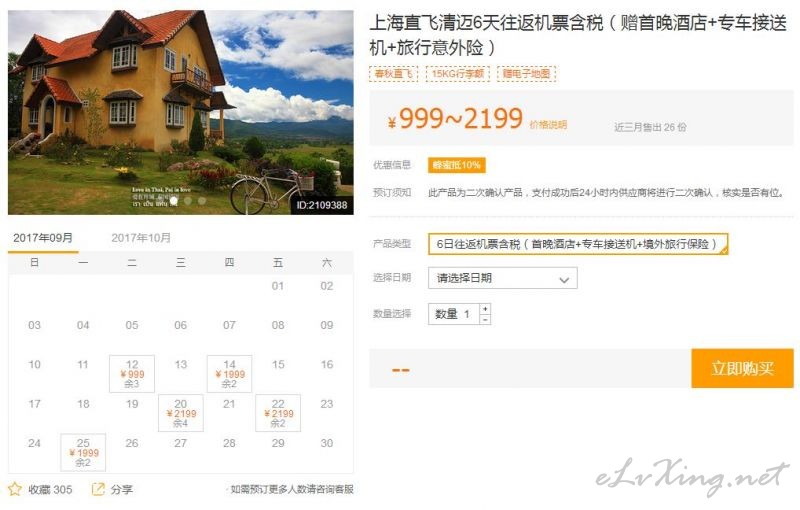Click the 蜂蜜抵10% discount badge

coord(457,165)
